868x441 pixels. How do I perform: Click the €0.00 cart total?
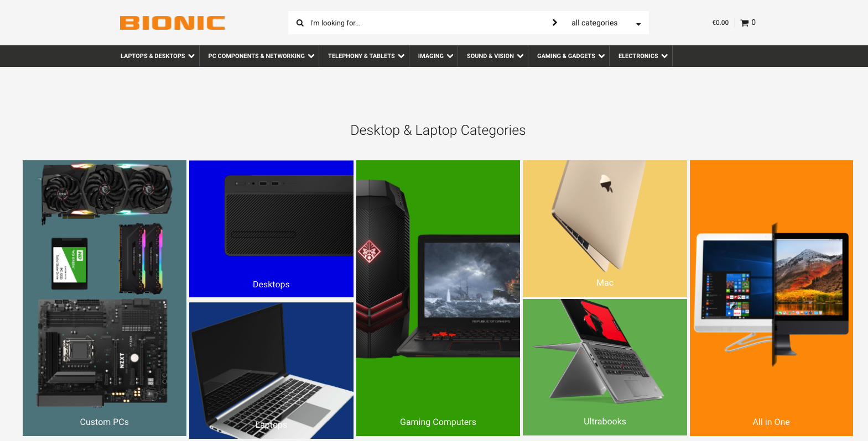click(720, 23)
